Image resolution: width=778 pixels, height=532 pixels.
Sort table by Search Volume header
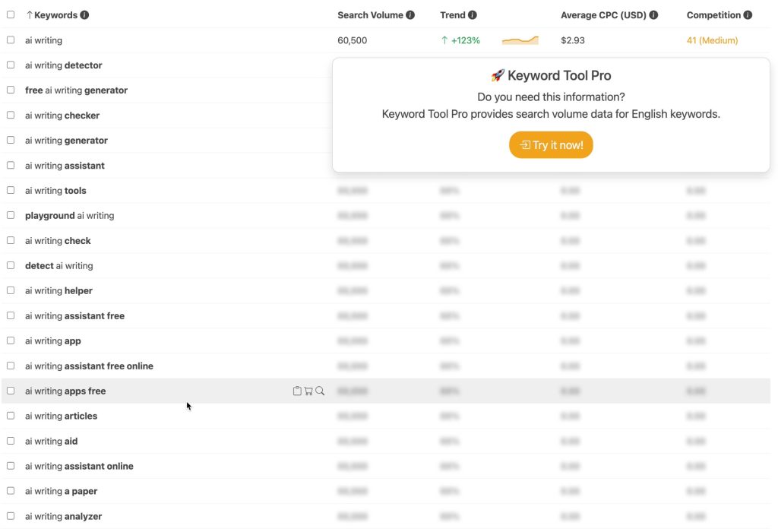click(x=371, y=15)
